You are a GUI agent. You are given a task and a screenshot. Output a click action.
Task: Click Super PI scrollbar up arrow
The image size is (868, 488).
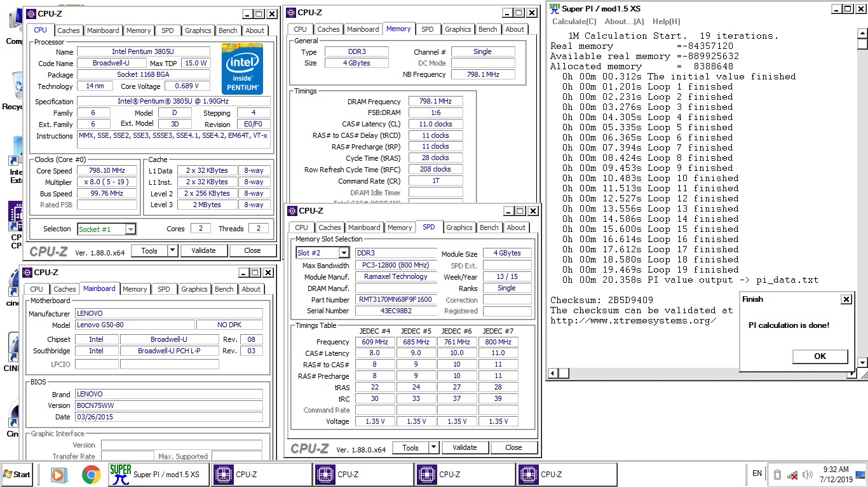click(862, 34)
